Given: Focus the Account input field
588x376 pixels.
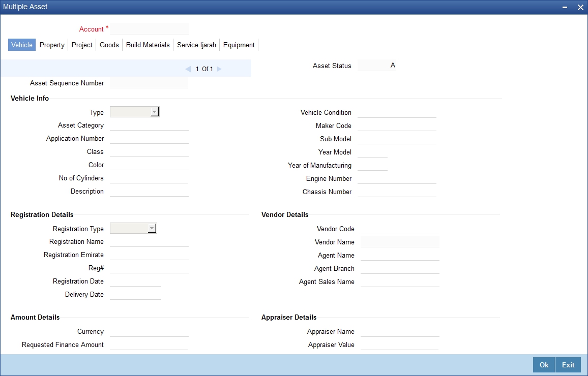Looking at the screenshot, I should (149, 29).
